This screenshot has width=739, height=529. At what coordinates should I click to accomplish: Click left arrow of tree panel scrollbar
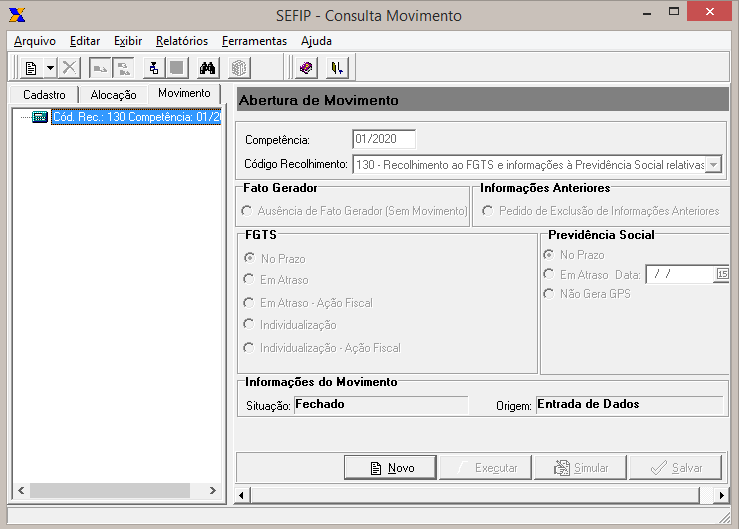[x=21, y=490]
